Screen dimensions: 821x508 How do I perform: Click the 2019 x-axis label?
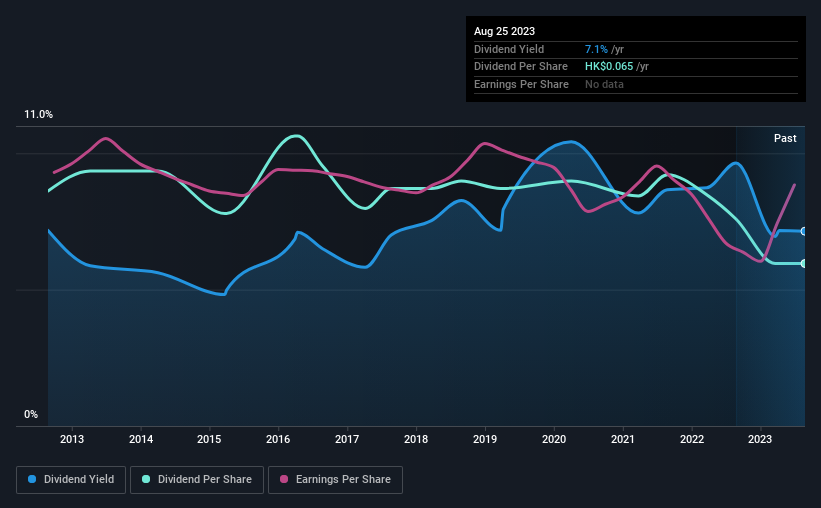(485, 439)
